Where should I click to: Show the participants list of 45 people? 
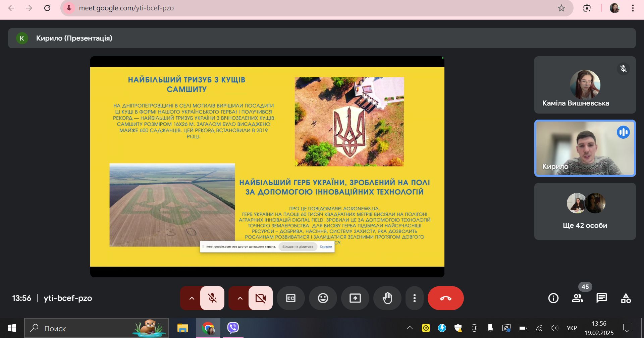[x=577, y=298]
